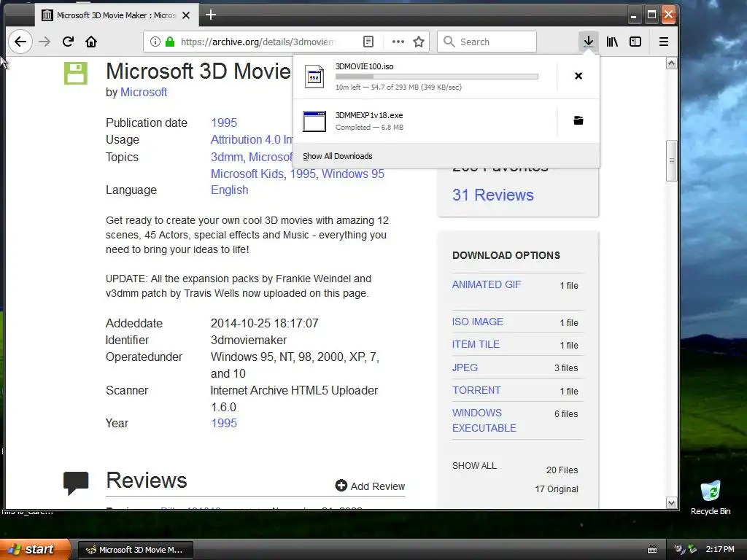This screenshot has width=747, height=560.
Task: Click the archive.org URL address field
Action: (x=258, y=42)
